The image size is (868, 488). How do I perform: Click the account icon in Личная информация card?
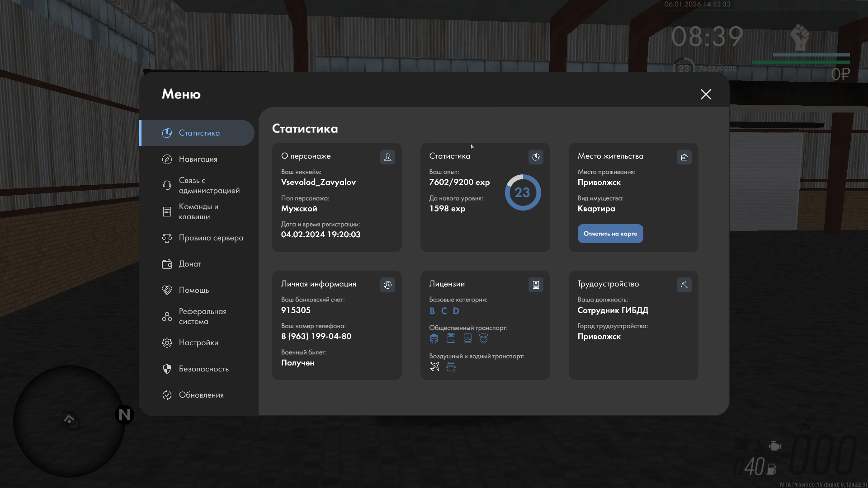click(387, 285)
